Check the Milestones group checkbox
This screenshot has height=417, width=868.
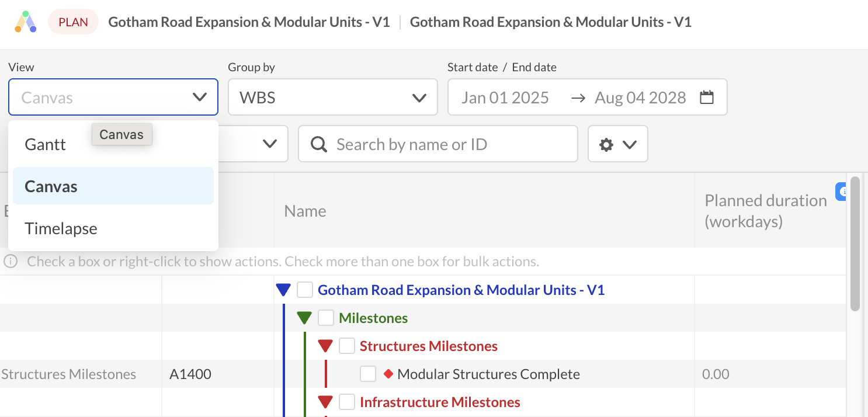(326, 318)
